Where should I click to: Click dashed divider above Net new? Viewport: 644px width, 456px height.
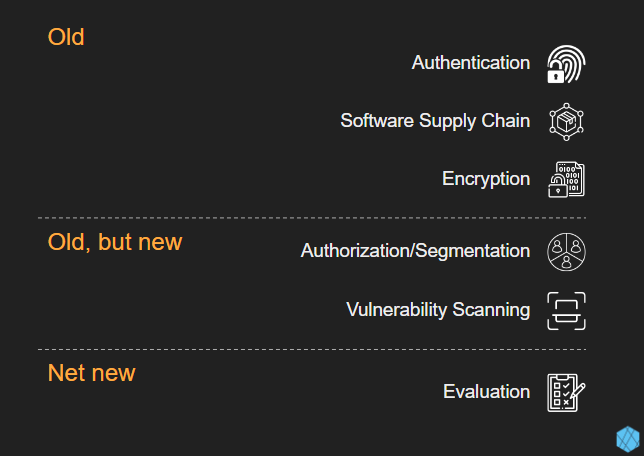(x=312, y=350)
